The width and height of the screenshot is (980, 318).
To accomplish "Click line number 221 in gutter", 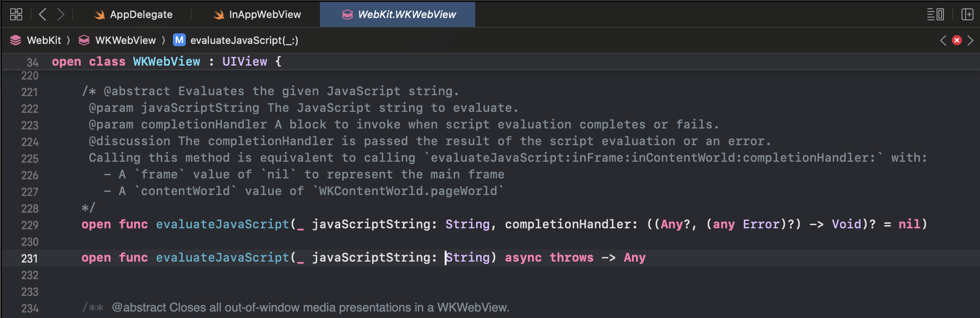I will (x=30, y=92).
